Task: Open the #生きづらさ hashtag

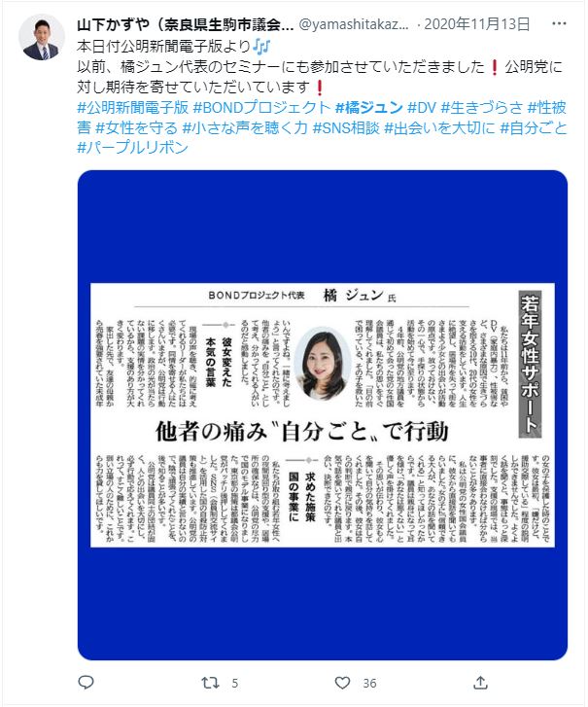Action: (482, 108)
